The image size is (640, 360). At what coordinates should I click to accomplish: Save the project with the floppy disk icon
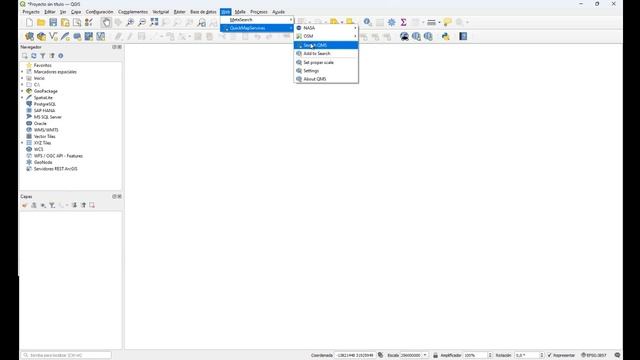(x=53, y=22)
